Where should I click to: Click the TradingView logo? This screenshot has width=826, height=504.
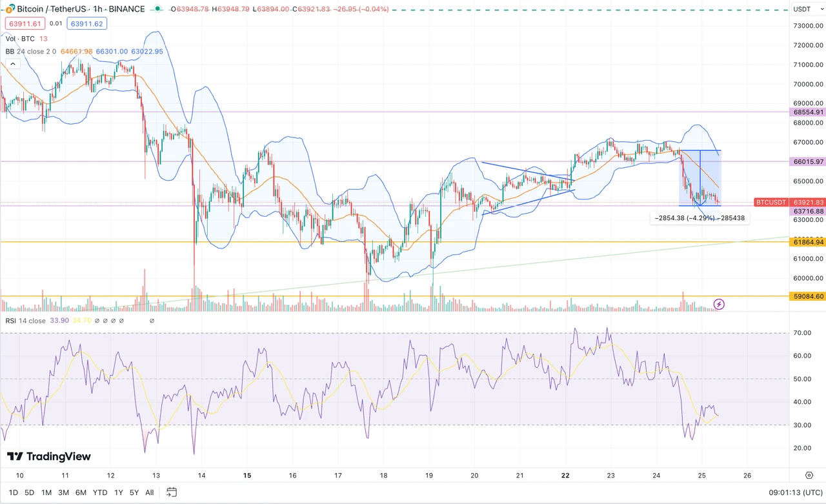coord(49,457)
